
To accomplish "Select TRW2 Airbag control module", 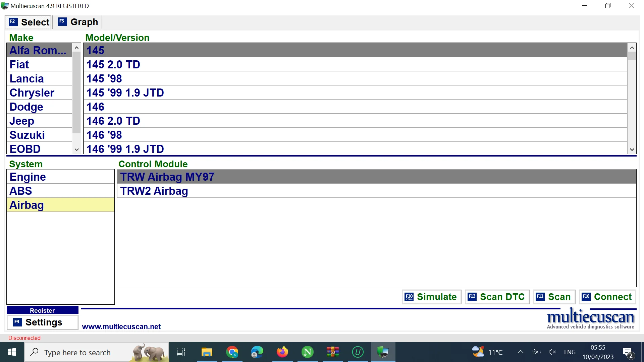I will 154,190.
